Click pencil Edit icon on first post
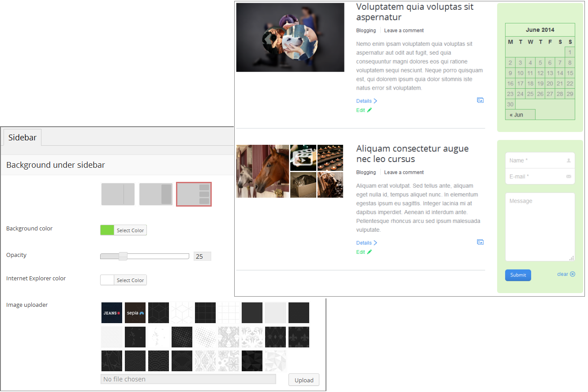588x392 pixels. [370, 110]
